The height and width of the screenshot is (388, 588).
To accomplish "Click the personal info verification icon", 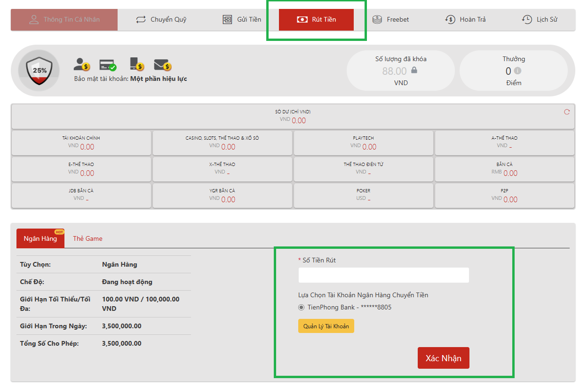I will (x=81, y=64).
